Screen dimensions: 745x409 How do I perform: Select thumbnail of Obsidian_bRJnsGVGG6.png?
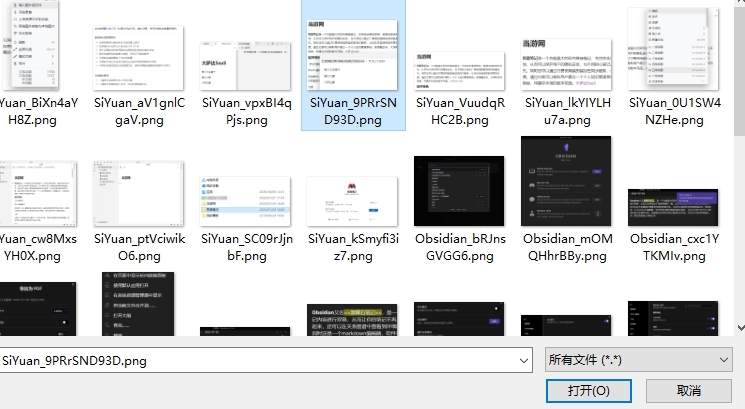[459, 191]
